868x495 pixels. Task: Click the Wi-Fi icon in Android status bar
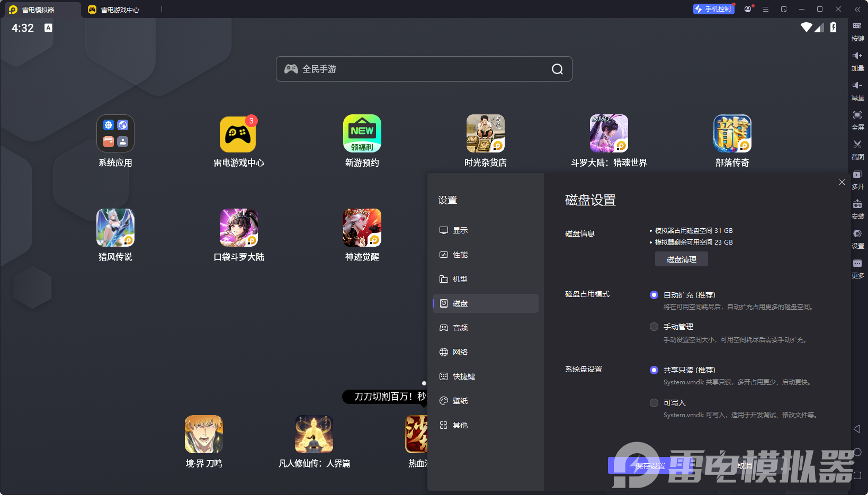click(807, 28)
